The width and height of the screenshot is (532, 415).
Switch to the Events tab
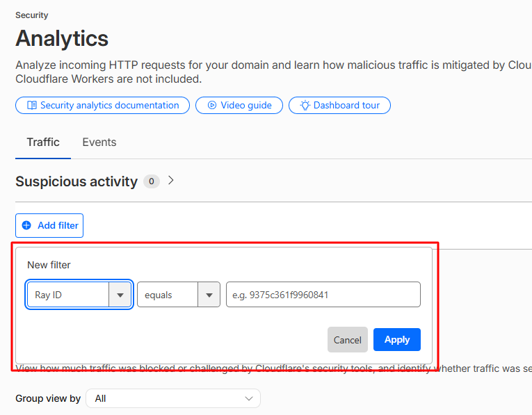[99, 142]
